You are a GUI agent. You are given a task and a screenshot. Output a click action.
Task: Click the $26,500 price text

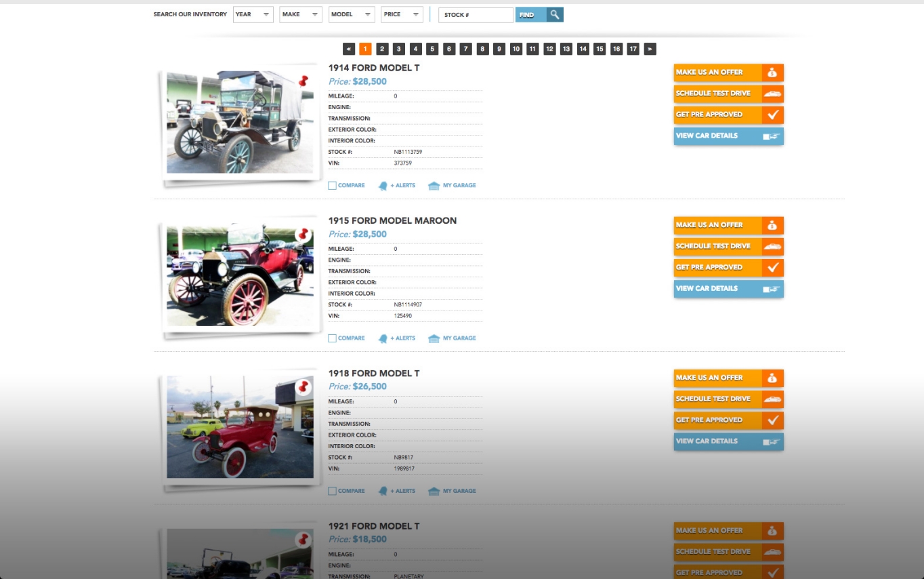click(x=370, y=386)
